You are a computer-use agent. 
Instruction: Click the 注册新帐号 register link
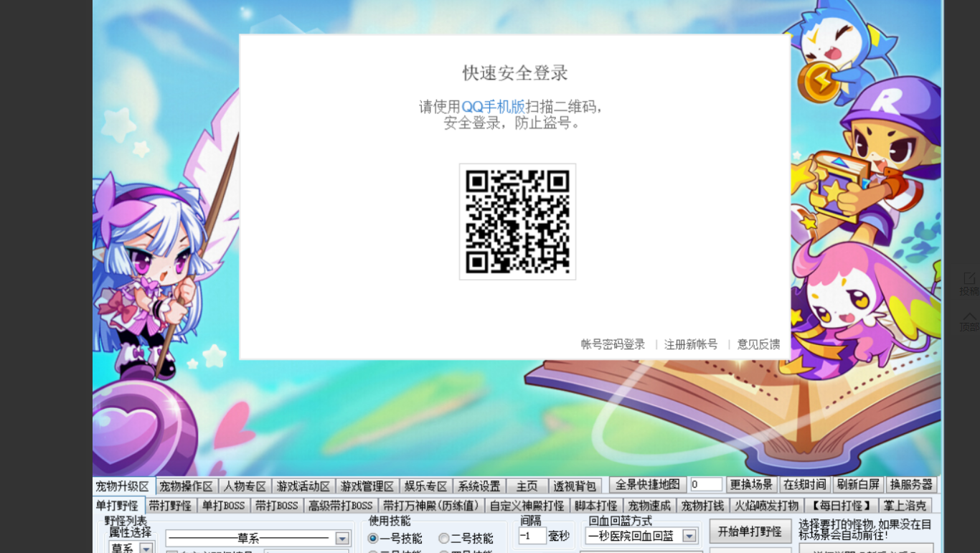(x=690, y=344)
